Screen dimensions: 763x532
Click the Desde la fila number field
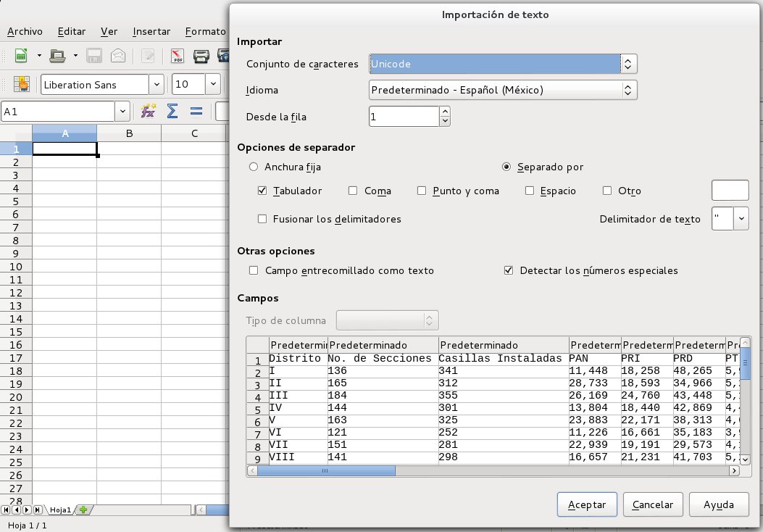click(x=404, y=116)
